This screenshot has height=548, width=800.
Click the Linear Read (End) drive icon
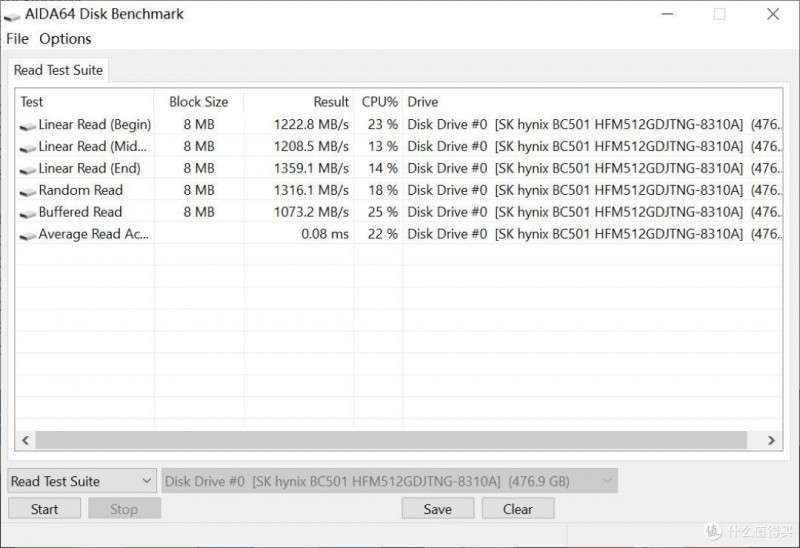(x=28, y=169)
